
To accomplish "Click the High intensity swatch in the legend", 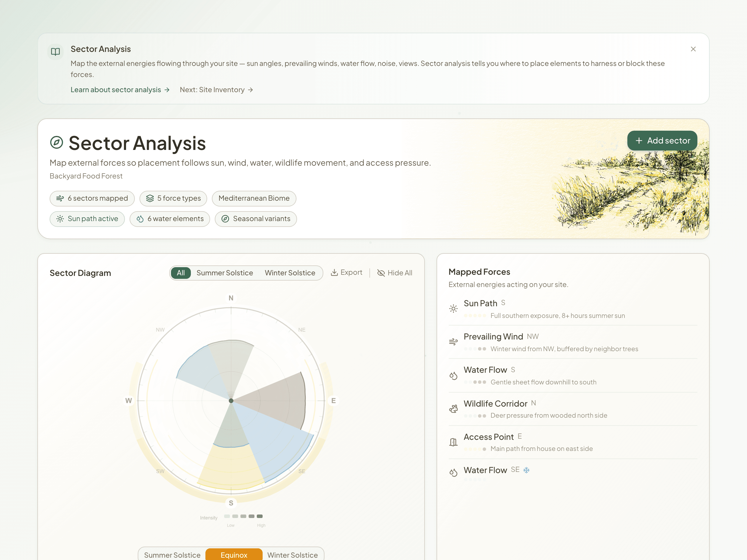I will pyautogui.click(x=259, y=516).
